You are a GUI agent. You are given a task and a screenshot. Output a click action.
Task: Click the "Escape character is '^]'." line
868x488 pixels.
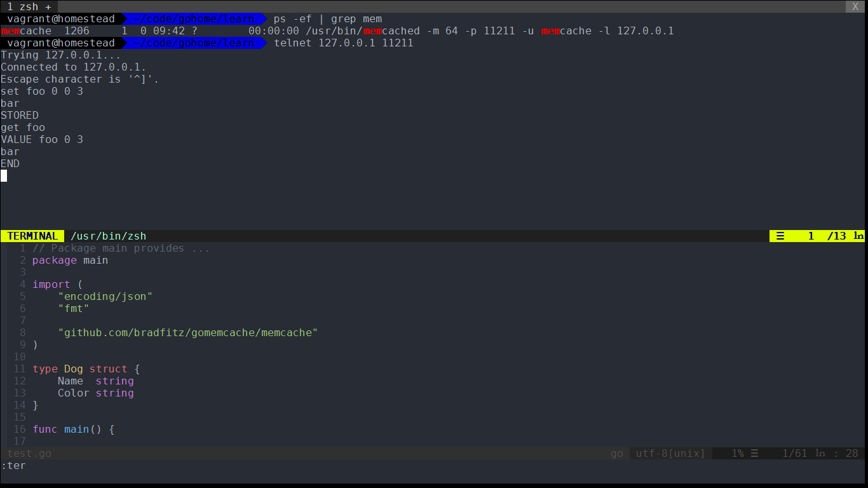(x=80, y=79)
